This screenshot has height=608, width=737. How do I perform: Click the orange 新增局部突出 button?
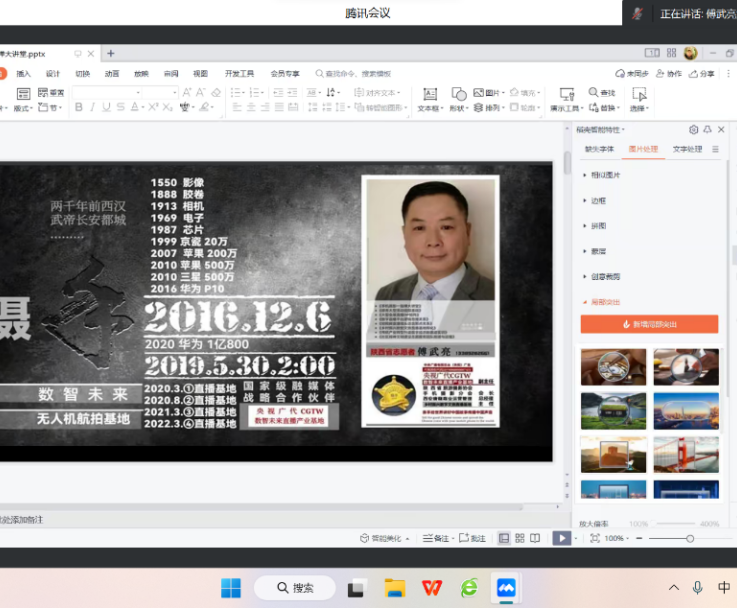tap(649, 324)
